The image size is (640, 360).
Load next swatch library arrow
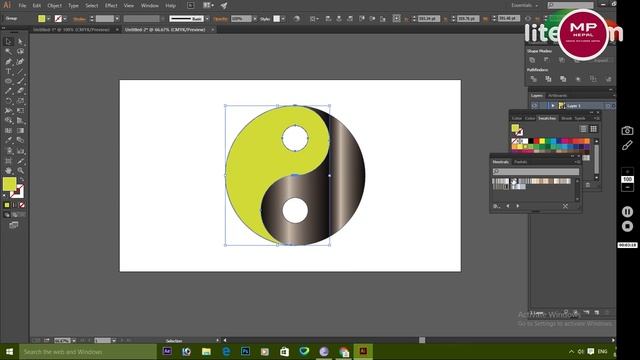point(518,206)
